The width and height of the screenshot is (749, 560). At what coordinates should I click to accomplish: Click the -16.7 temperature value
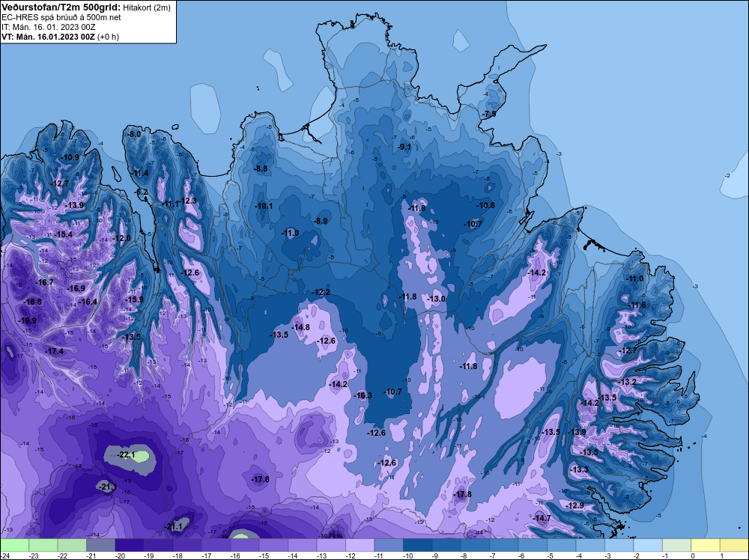tap(45, 282)
